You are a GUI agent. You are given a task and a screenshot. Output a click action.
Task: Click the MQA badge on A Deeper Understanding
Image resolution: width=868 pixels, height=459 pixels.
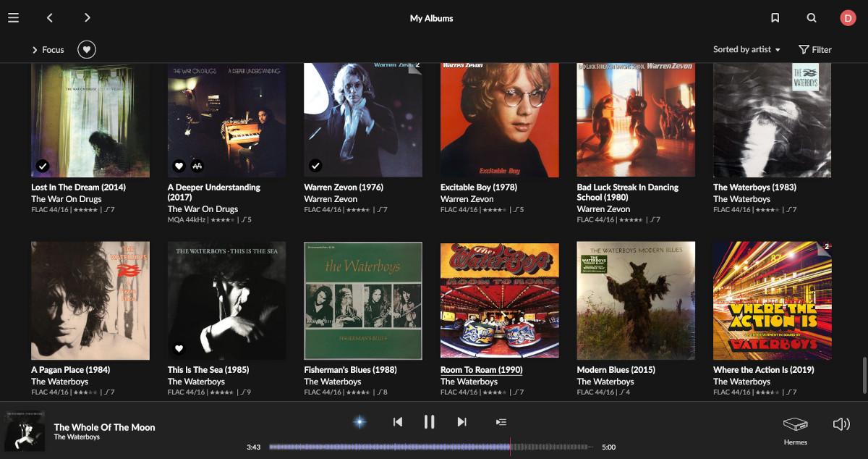pyautogui.click(x=197, y=166)
